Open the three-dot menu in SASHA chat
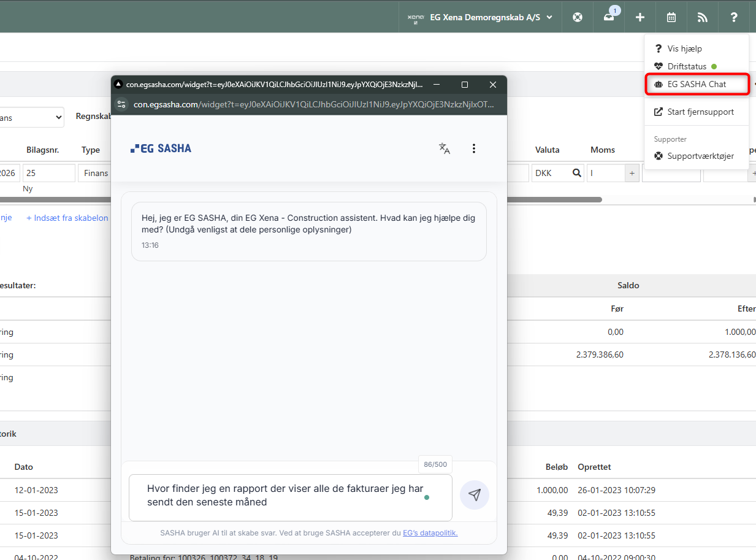 coord(473,148)
